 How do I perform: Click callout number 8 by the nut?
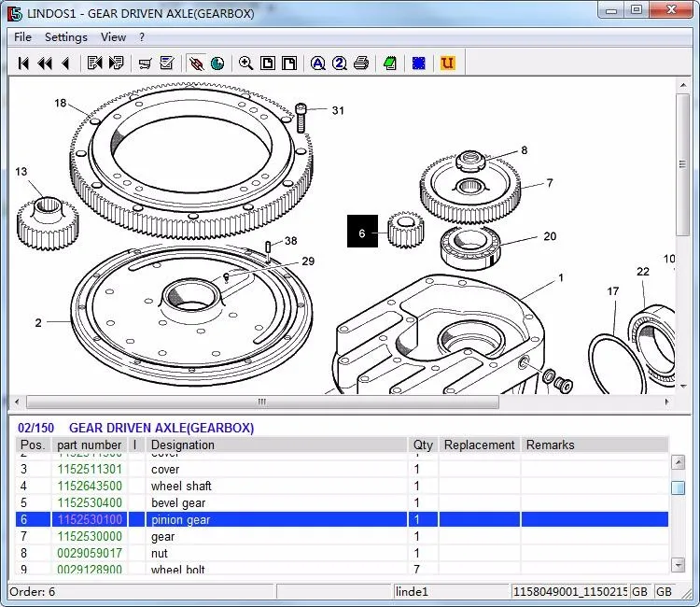click(525, 150)
